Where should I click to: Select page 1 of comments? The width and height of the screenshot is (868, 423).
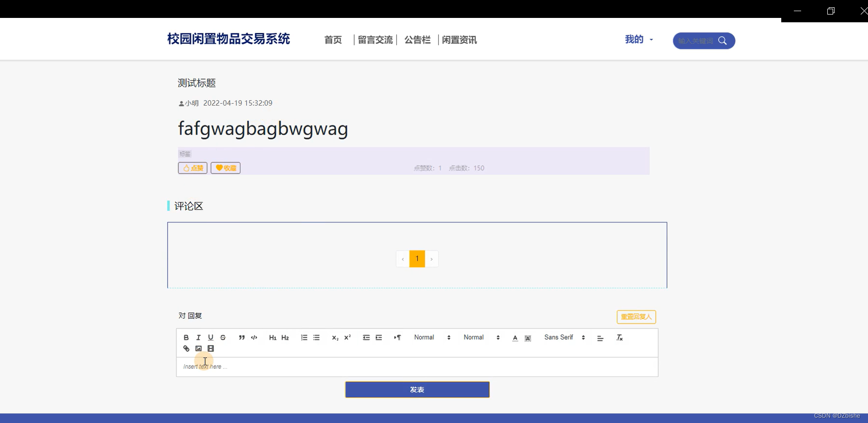click(417, 259)
